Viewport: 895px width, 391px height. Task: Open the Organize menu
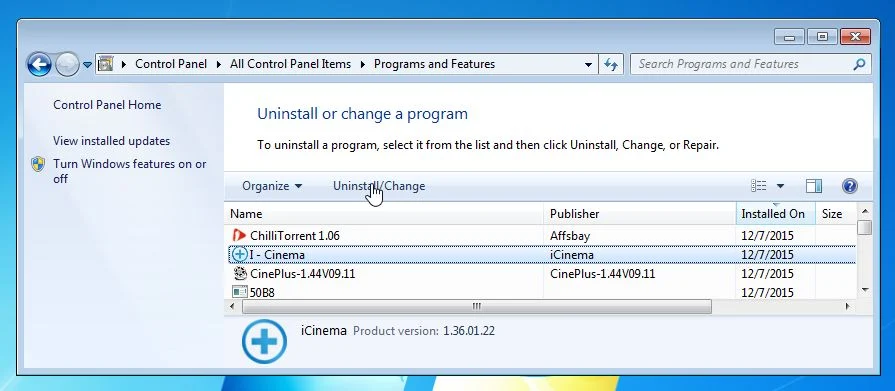point(272,186)
